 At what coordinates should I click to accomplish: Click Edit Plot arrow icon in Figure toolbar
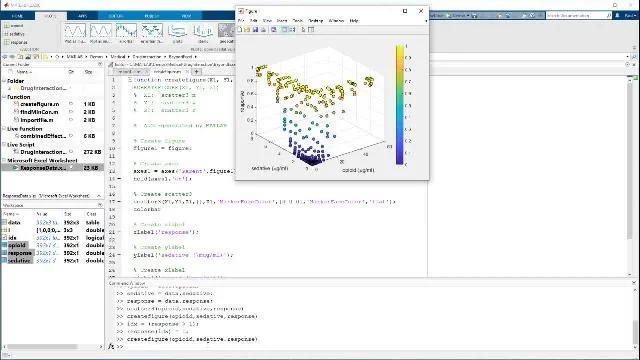[303, 29]
